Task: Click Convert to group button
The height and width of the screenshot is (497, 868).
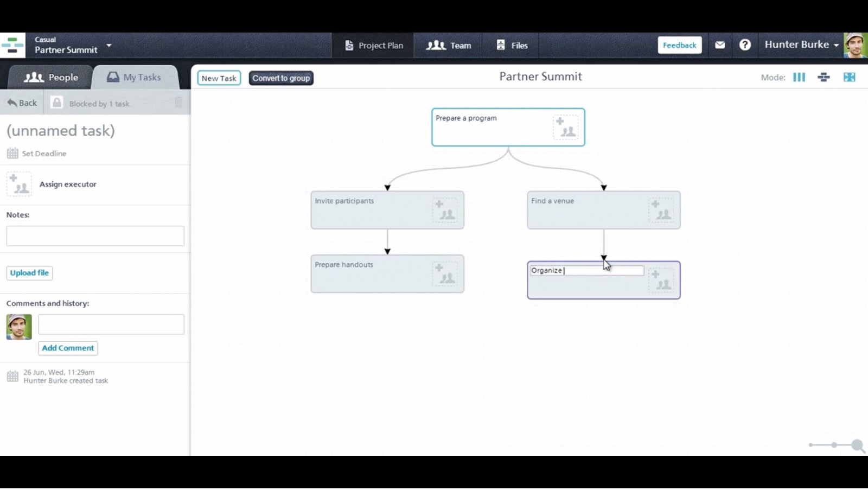Action: coord(281,78)
